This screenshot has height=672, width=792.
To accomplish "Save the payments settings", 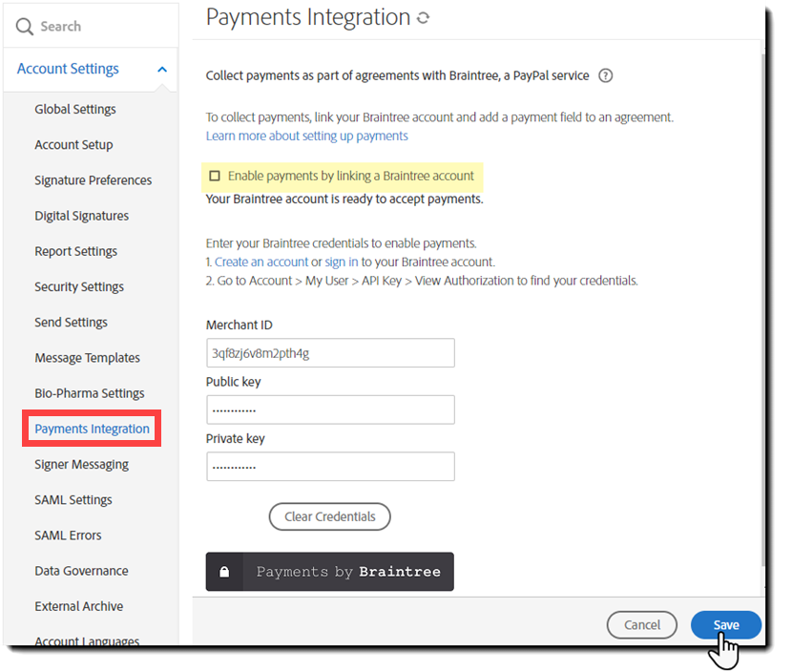I will 726,625.
